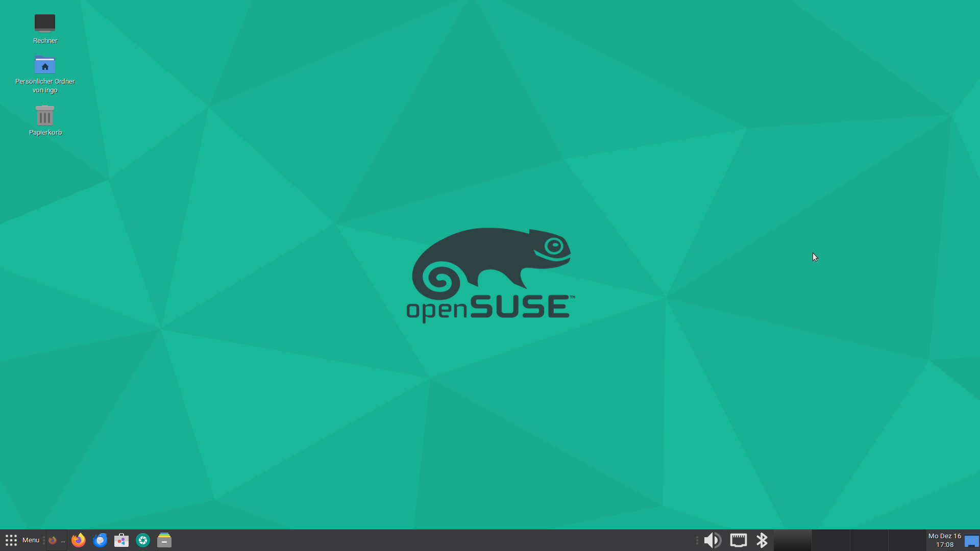Switch to the second workspace
Image resolution: width=980 pixels, height=551 pixels.
click(x=830, y=540)
